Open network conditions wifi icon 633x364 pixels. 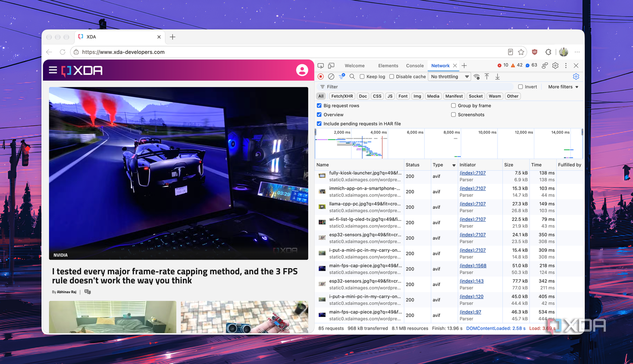(476, 76)
